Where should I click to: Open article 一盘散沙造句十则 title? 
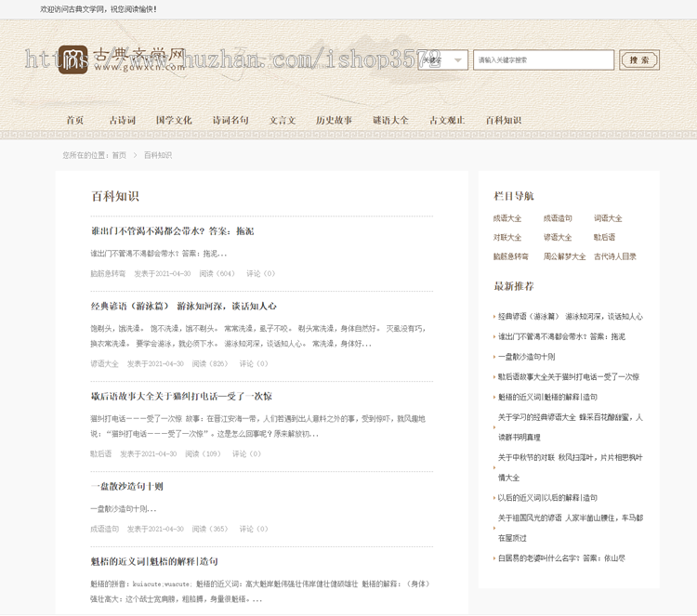(x=127, y=487)
